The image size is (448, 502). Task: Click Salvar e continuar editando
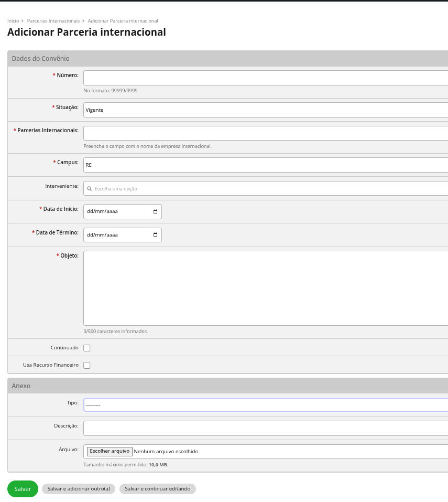click(x=158, y=489)
